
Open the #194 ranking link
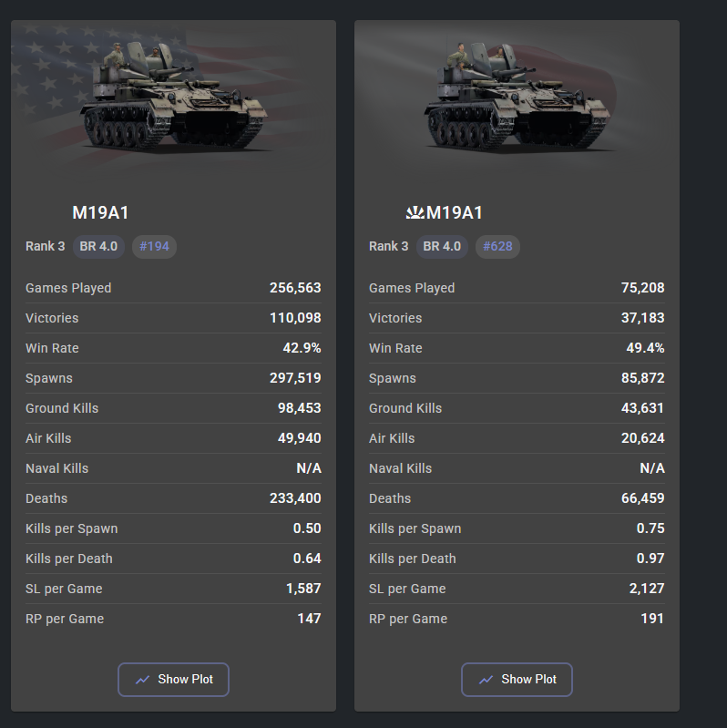(154, 247)
